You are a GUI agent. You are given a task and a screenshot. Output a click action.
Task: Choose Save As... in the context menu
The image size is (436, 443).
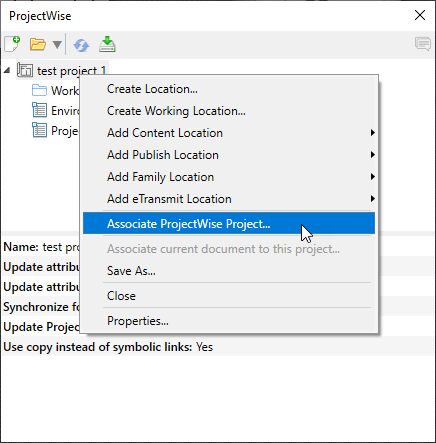tap(229, 271)
